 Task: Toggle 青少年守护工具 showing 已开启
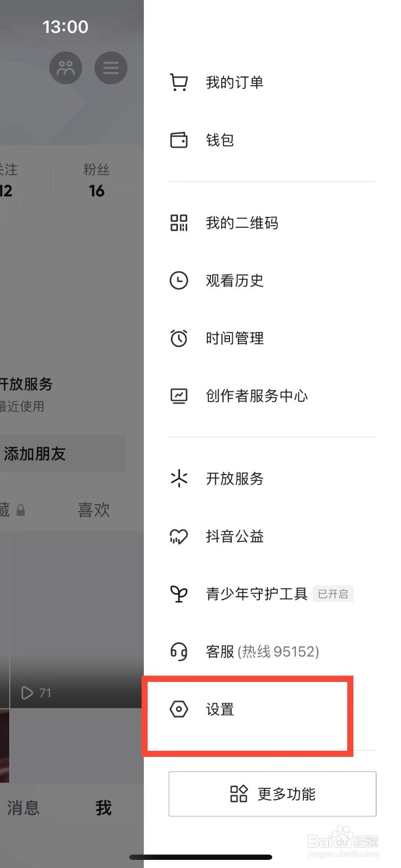(x=333, y=593)
